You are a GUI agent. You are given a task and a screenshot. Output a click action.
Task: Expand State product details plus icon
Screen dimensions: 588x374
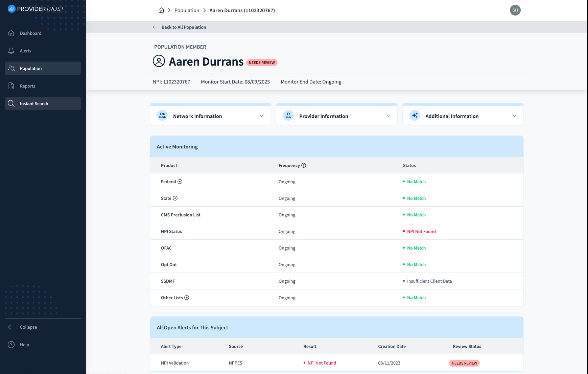coord(175,198)
